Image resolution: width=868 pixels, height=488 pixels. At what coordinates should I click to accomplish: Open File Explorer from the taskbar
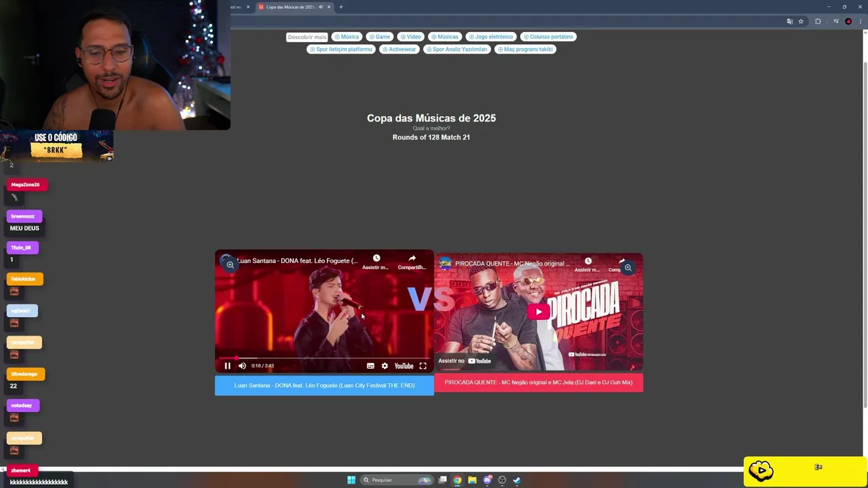pos(473,480)
